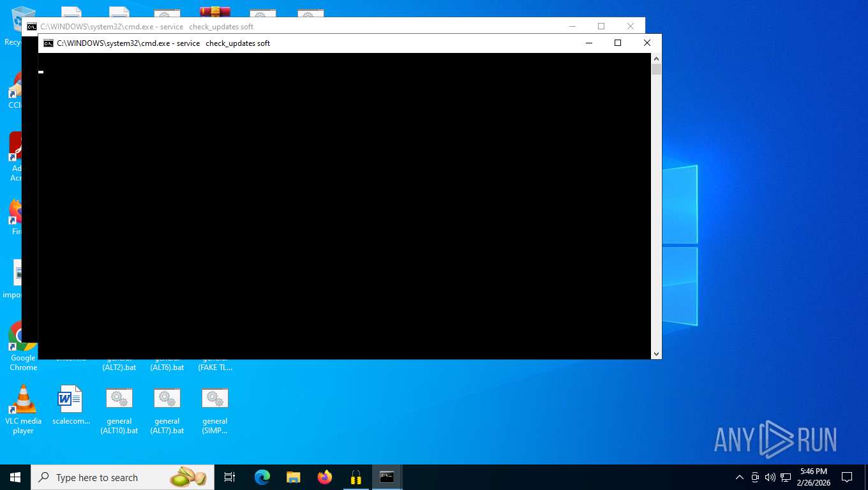Open the volume control in the tray
Viewport: 868px width, 490px height.
click(x=770, y=477)
